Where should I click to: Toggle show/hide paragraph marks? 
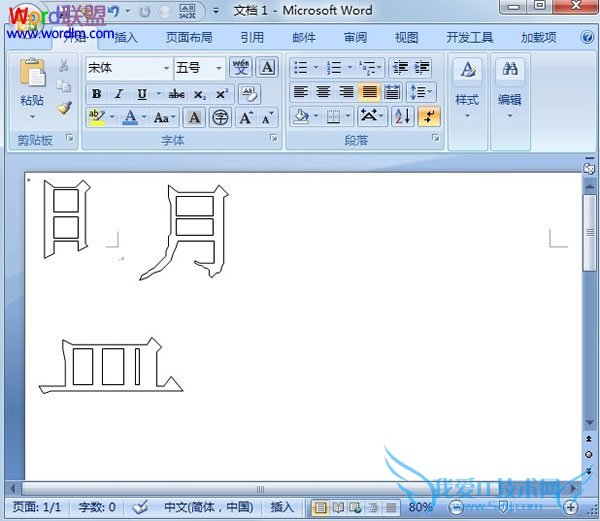(429, 116)
